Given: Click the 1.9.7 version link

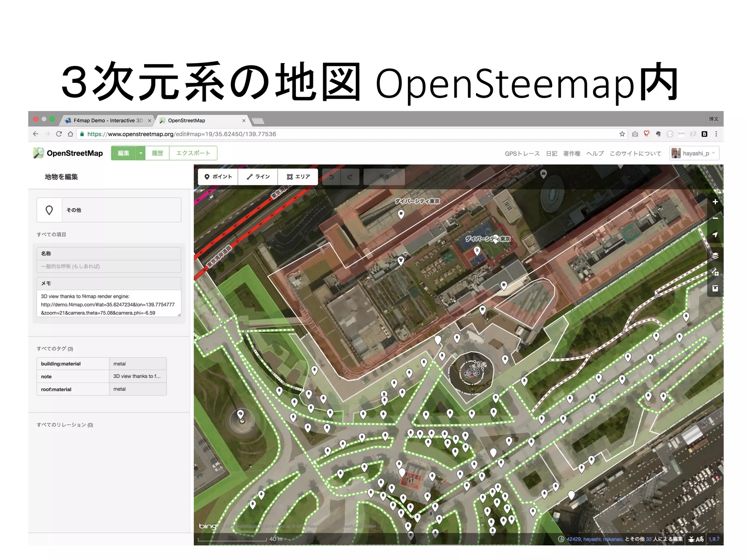Looking at the screenshot, I should [714, 539].
